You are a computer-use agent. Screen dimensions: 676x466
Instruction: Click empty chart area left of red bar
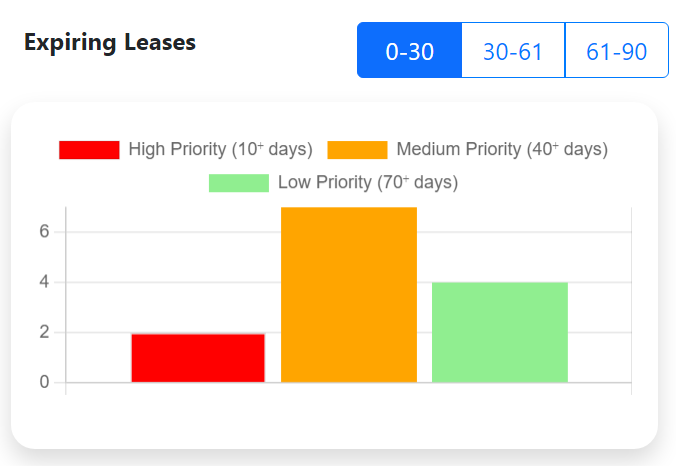[99, 302]
